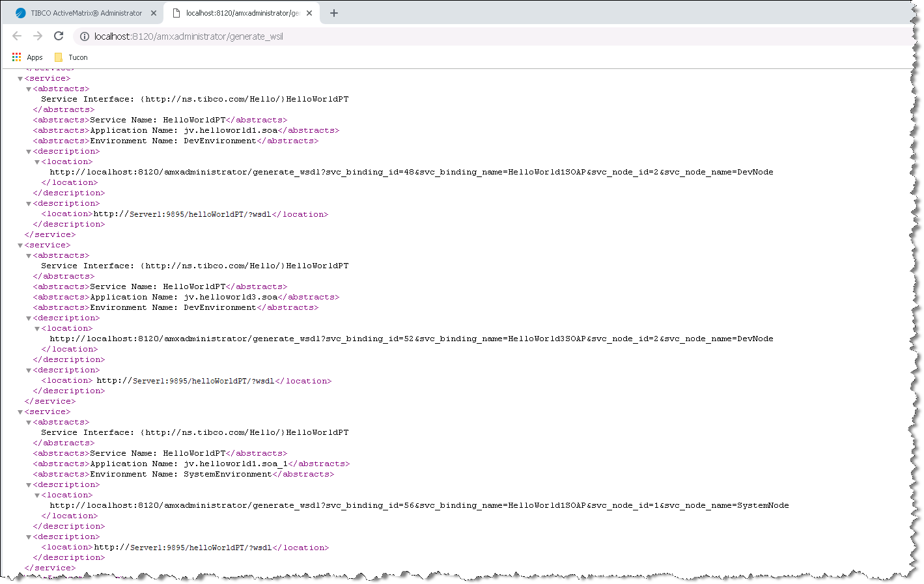Collapse Server1 wsdl description in jv.helloworld1.soa DevEnvironment service
Viewport: 924px width, 584px height.
(29, 204)
